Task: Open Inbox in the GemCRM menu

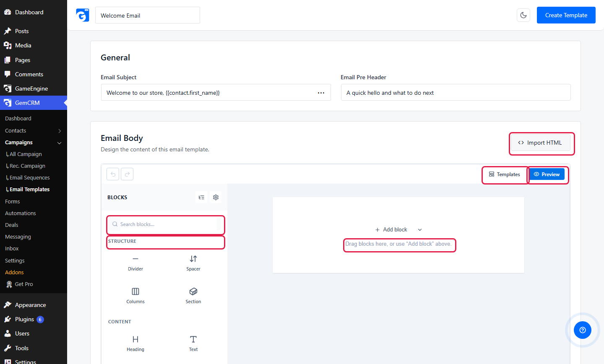Action: (12, 248)
